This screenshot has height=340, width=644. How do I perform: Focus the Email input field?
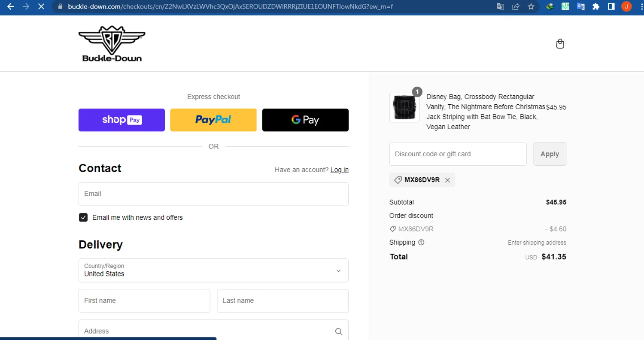pyautogui.click(x=213, y=194)
